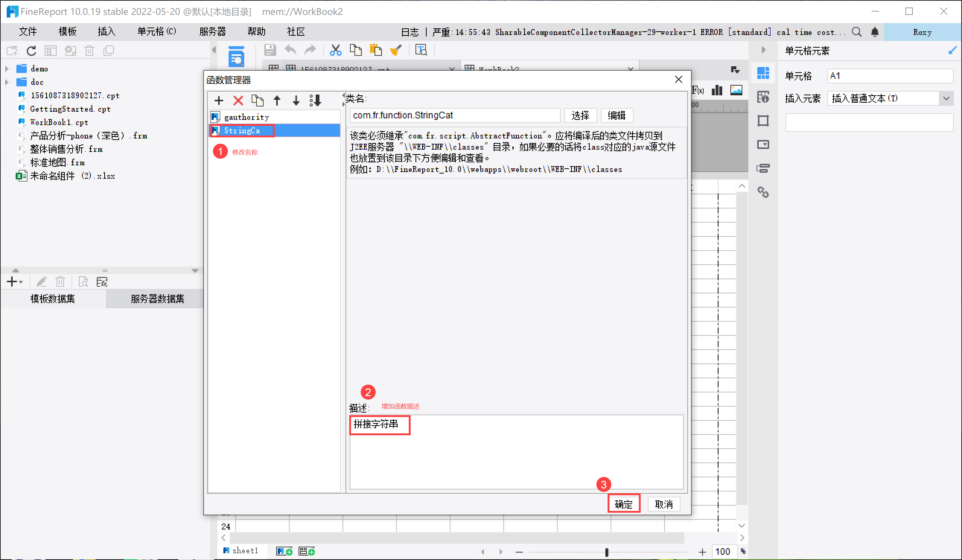This screenshot has width=962, height=560.
Task: Click the copy function icon
Action: (258, 101)
